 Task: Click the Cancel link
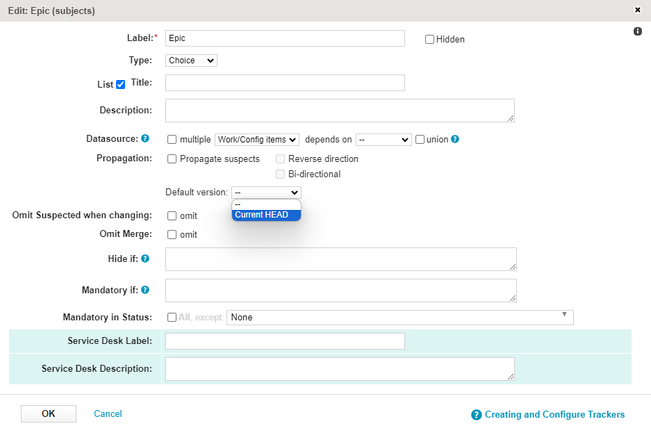tap(108, 413)
